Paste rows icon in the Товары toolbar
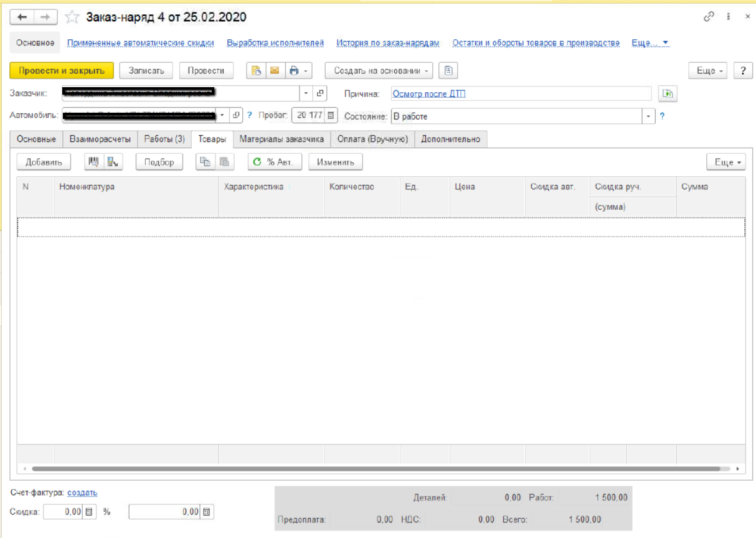The height and width of the screenshot is (538, 756). 224,162
